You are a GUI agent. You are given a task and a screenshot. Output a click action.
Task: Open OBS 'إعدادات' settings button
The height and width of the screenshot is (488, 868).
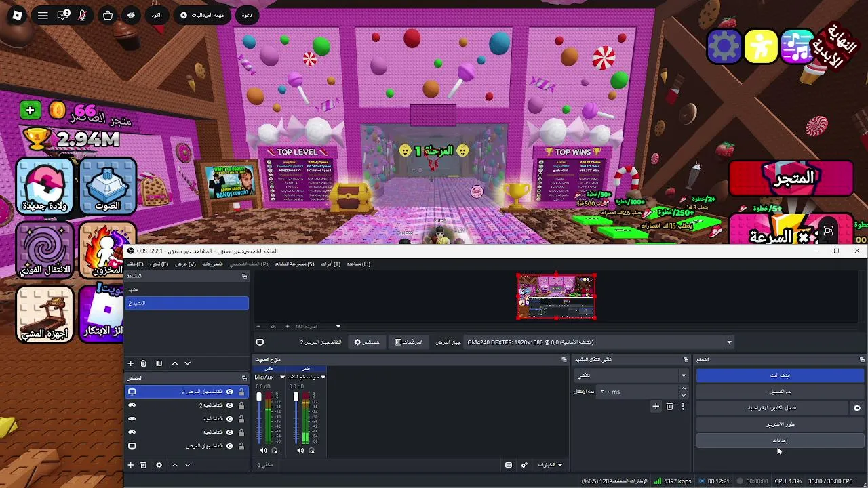(780, 441)
